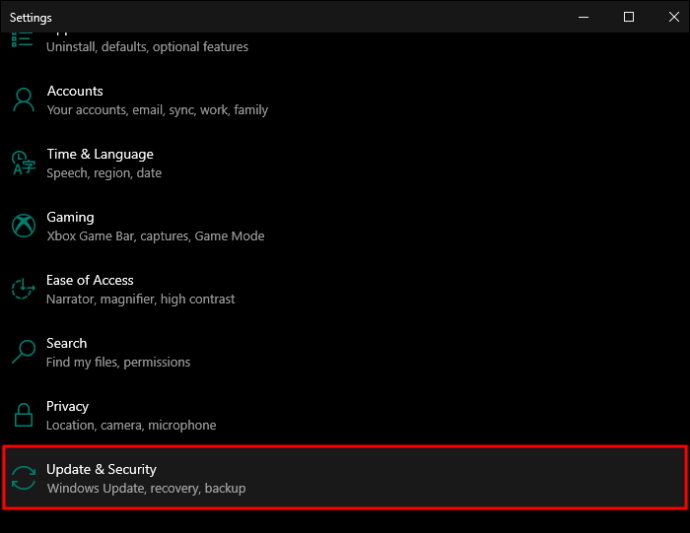Open Update & Security settings
690x533 pixels.
102,469
